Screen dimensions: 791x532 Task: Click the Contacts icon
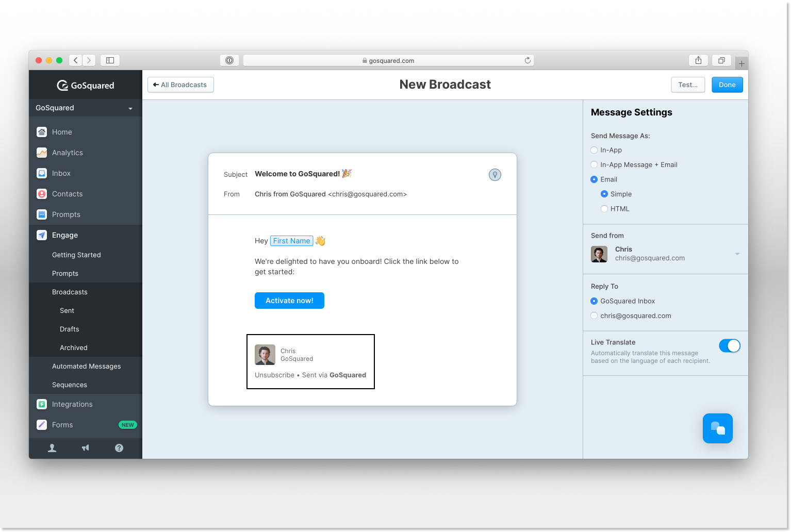pos(42,194)
